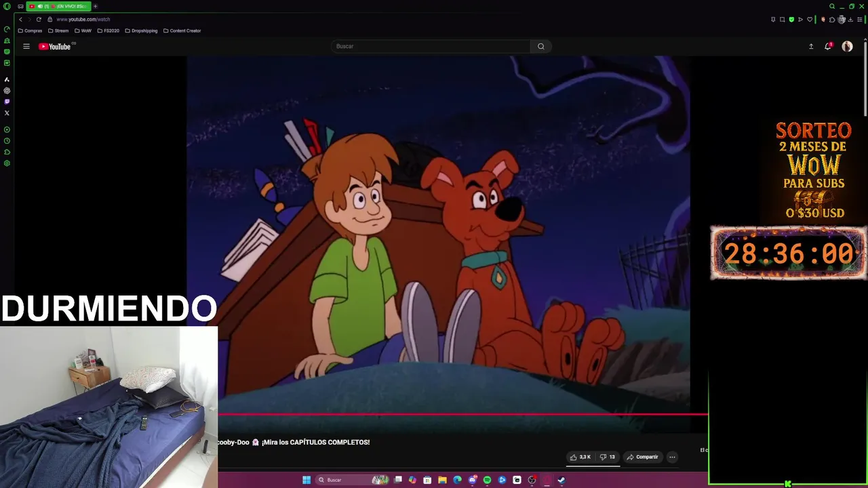Open Aria AI in the sidebar
The image size is (868, 488).
click(7, 79)
